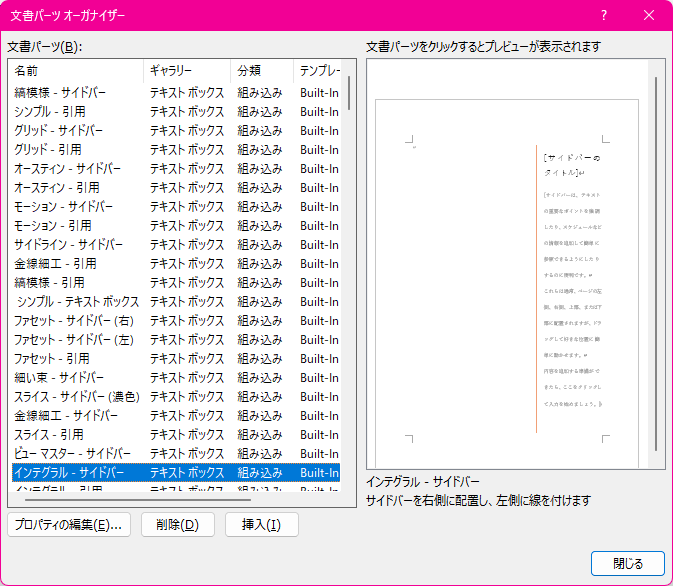Click the 閉じる button

[628, 563]
